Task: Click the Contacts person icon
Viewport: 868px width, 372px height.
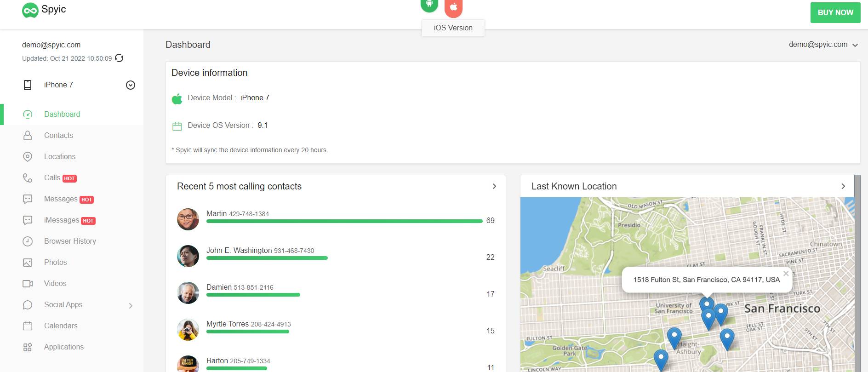Action: click(28, 136)
